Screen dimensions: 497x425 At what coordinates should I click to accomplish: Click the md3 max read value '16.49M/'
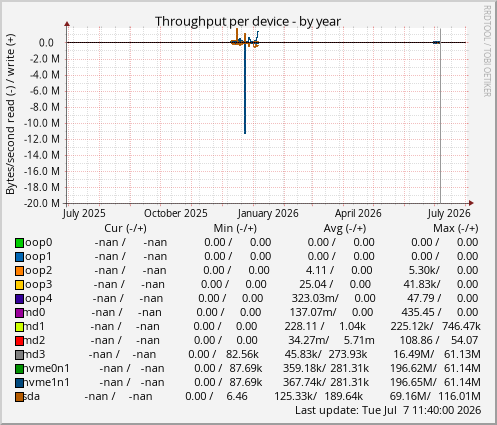click(x=414, y=354)
